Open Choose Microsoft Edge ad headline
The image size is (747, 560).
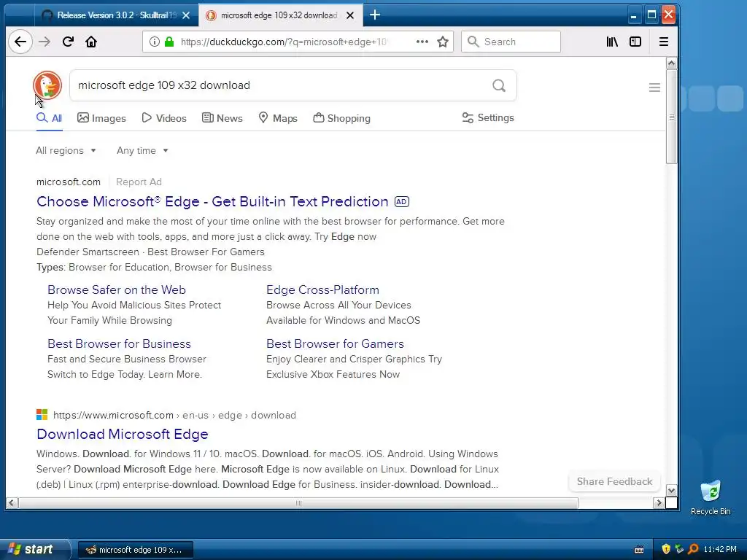pos(212,201)
